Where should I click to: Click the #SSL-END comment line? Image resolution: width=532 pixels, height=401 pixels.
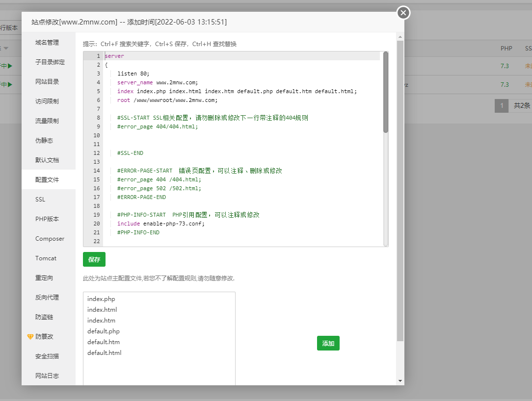[130, 153]
